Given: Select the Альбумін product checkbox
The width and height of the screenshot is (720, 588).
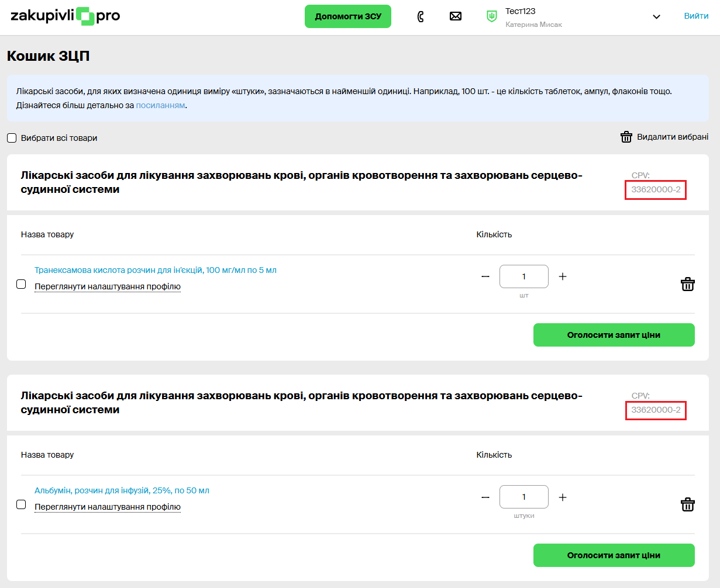Looking at the screenshot, I should tap(21, 504).
